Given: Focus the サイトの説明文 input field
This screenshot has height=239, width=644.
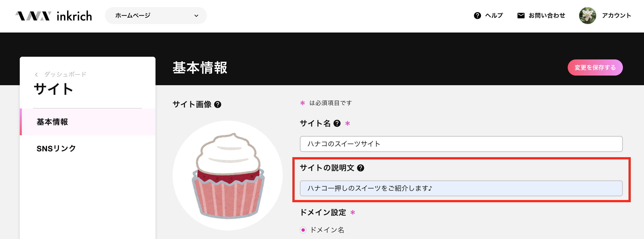Looking at the screenshot, I should coord(461,188).
